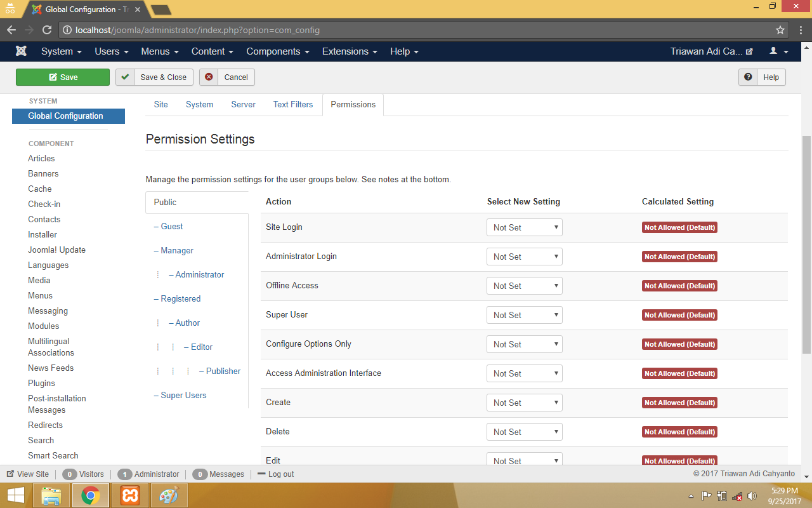Image resolution: width=812 pixels, height=508 pixels.
Task: Click the green Save button
Action: [63, 77]
